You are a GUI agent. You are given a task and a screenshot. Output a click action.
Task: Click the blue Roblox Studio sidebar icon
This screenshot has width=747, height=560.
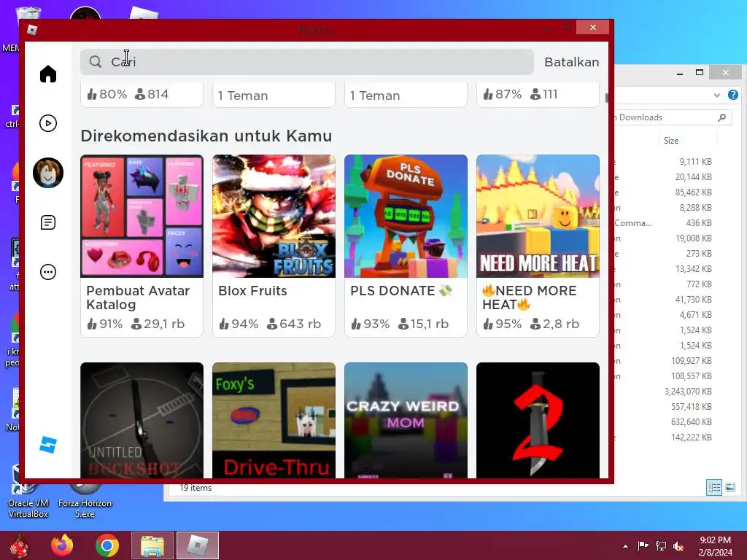[x=48, y=445]
